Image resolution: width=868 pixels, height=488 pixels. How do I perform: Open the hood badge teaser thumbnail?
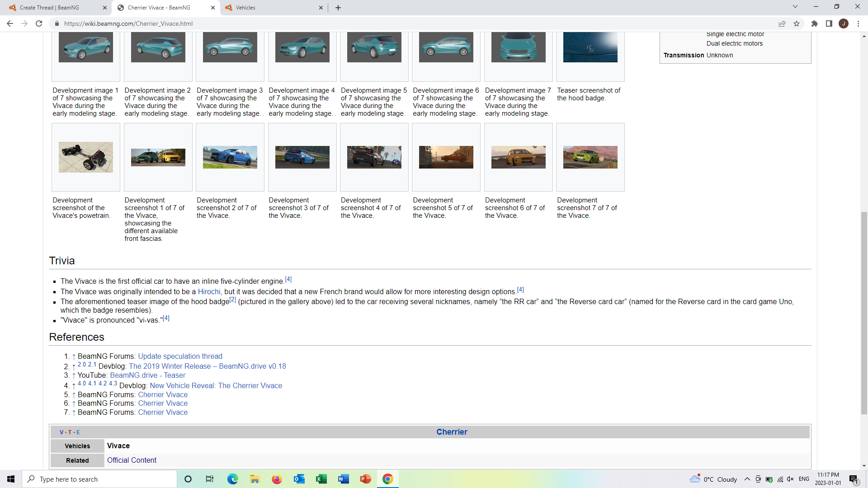(590, 47)
